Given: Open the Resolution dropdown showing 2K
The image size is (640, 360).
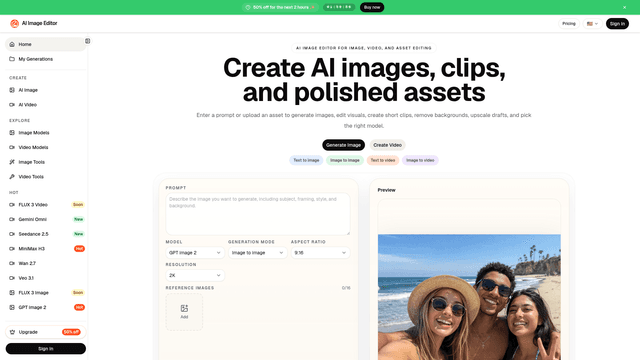Looking at the screenshot, I should (195, 276).
